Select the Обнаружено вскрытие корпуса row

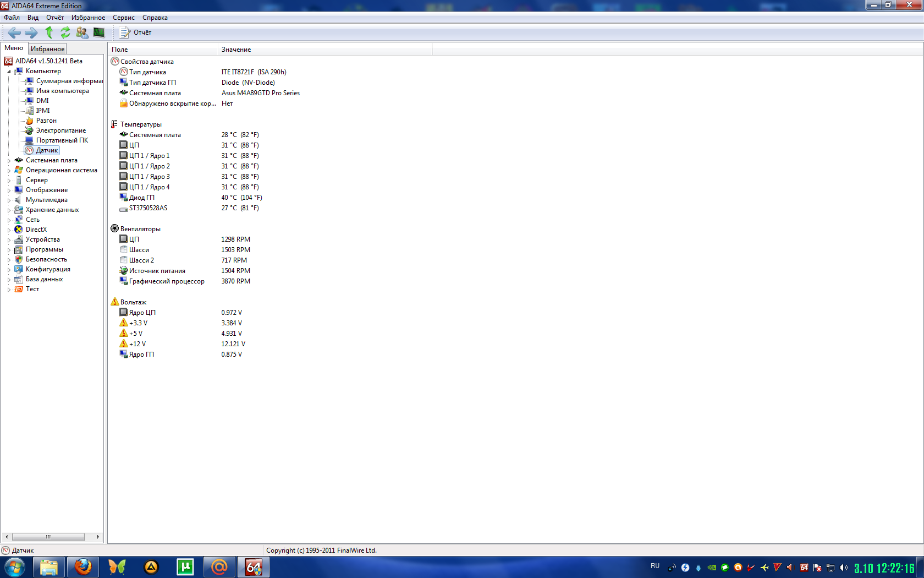177,103
